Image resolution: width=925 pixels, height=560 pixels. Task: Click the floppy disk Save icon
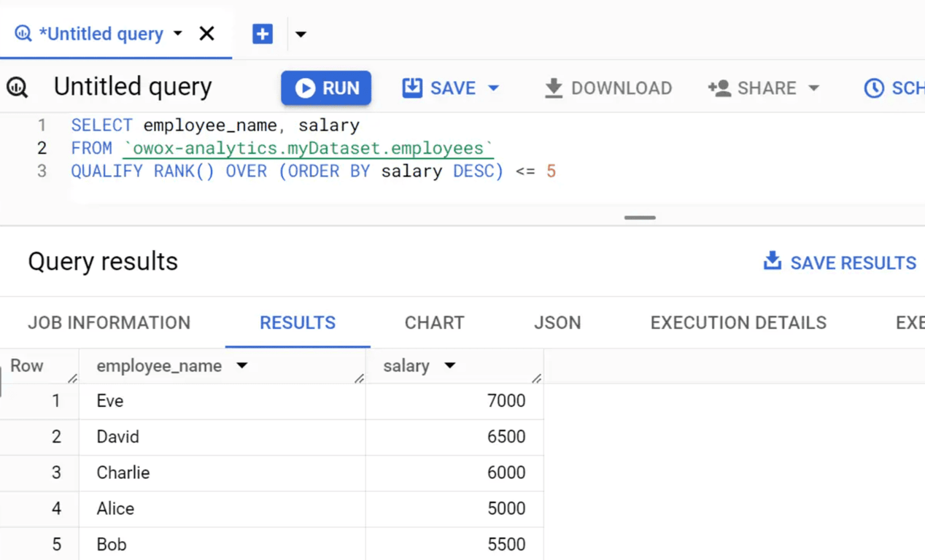(x=412, y=87)
